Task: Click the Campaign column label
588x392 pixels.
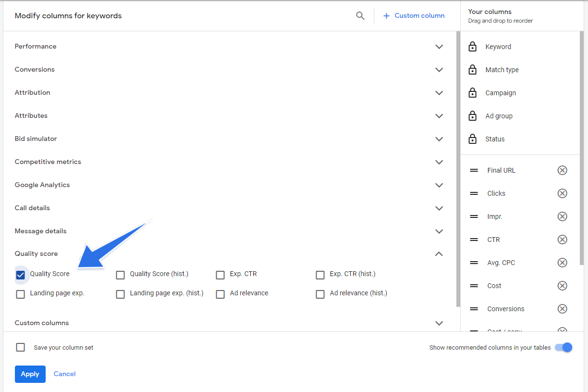Action: pyautogui.click(x=501, y=93)
